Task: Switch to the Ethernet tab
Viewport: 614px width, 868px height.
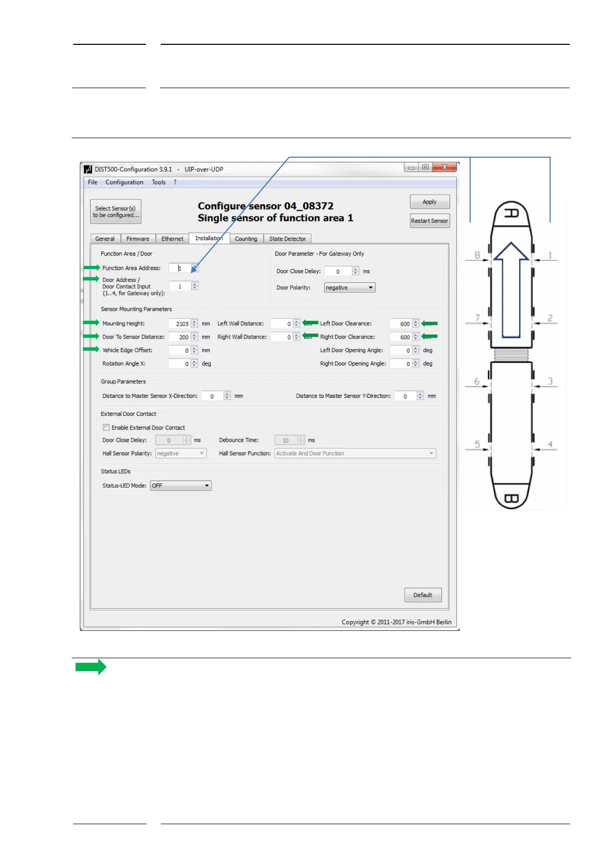Action: click(x=172, y=239)
